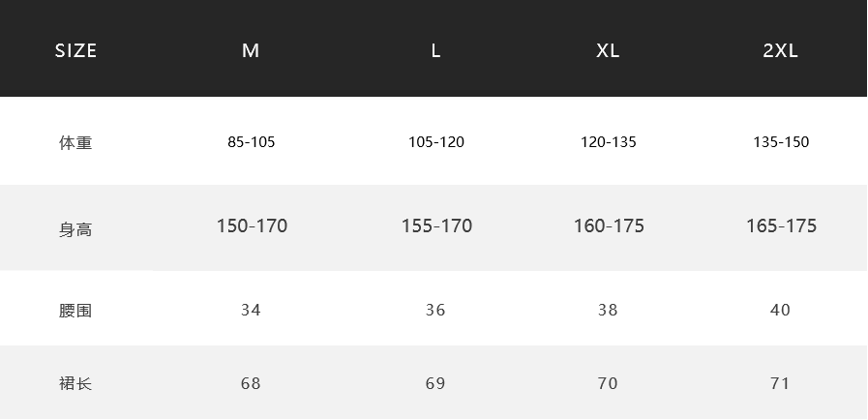Viewport: 868px width, 420px height.
Task: Select the L size column header
Action: pyautogui.click(x=435, y=51)
